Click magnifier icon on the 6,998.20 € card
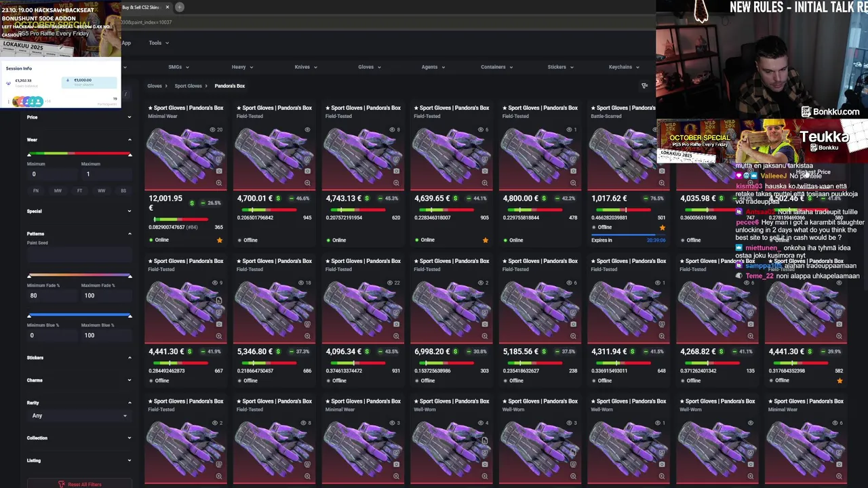 pos(484,336)
